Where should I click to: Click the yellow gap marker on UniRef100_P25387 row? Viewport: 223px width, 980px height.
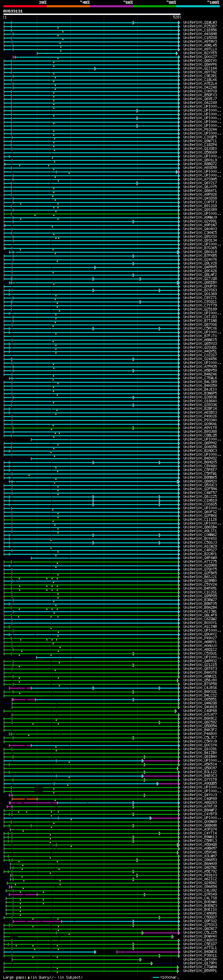pos(58,28)
